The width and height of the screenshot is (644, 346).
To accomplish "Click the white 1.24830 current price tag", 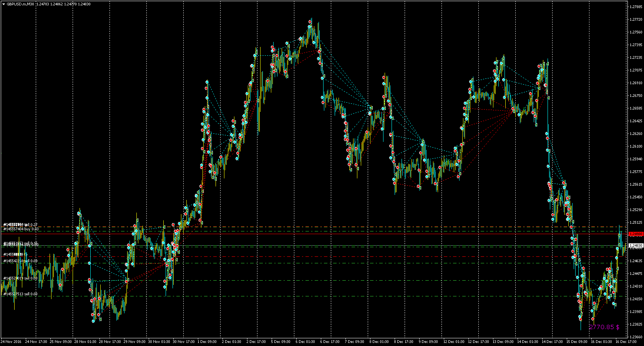I will pyautogui.click(x=636, y=245).
